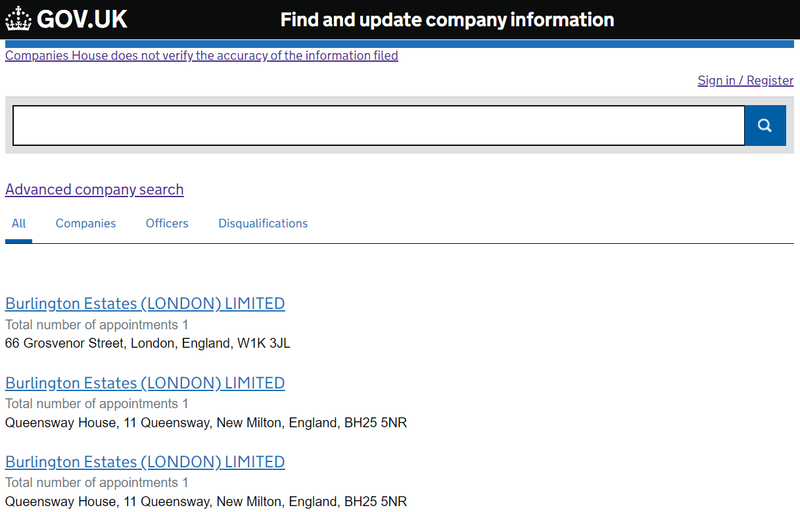
Task: Focus the company search text box
Action: 379,125
